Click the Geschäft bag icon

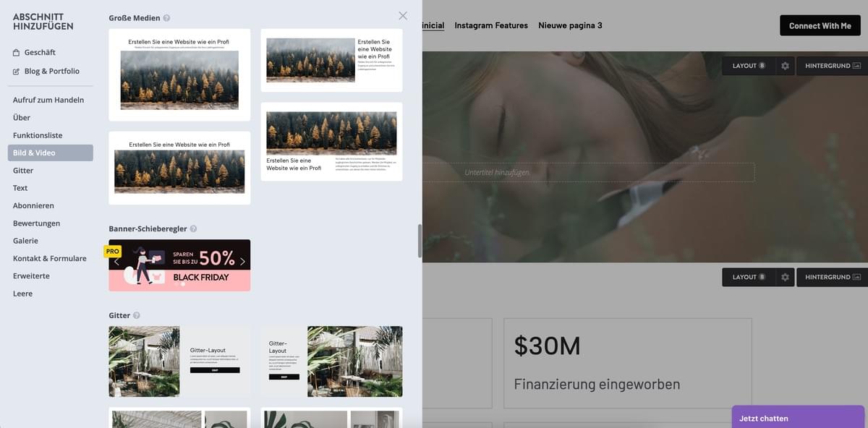(17, 53)
